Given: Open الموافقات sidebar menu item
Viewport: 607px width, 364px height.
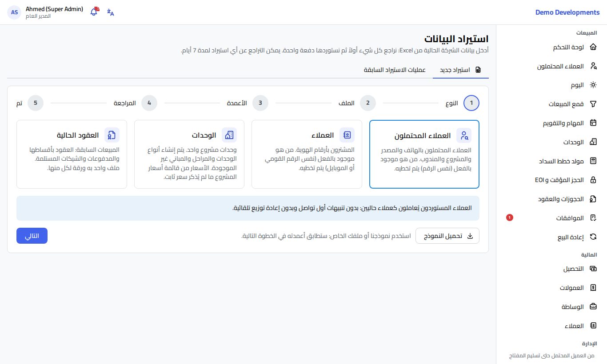Looking at the screenshot, I should 552,218.
